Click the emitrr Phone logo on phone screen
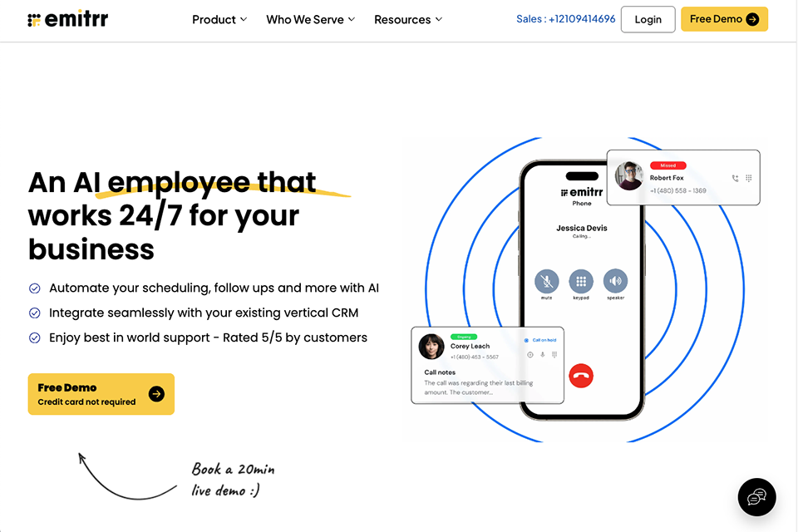Image resolution: width=798 pixels, height=532 pixels. [582, 196]
